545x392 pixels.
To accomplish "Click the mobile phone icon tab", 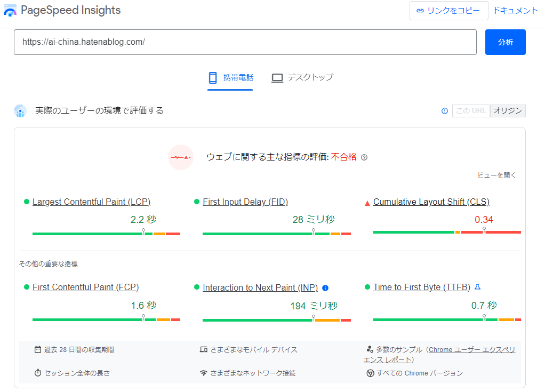I will tap(213, 77).
